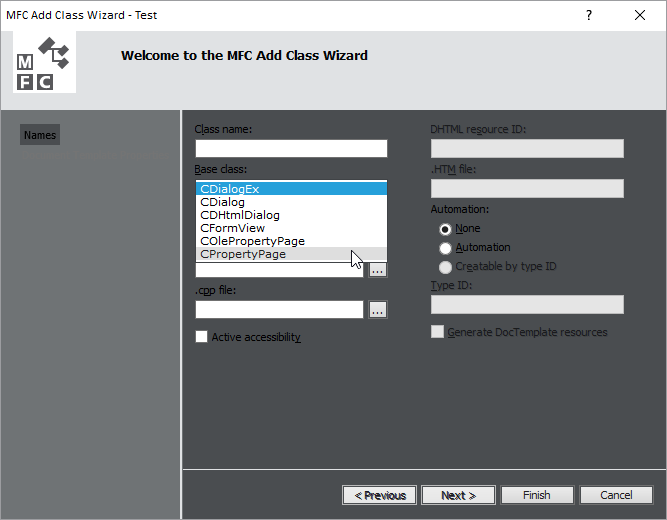Browse for header file with ellipsis button
Viewport: 667px width, 520px height.
click(x=378, y=270)
